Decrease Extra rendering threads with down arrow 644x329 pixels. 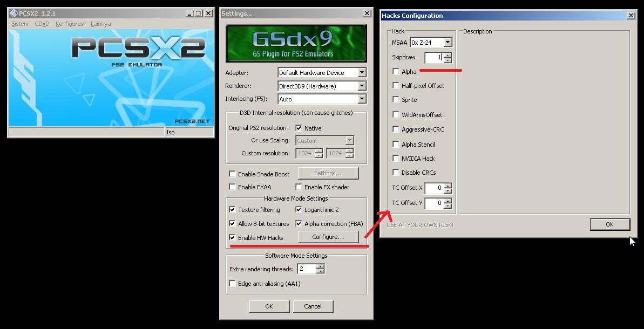pos(320,271)
